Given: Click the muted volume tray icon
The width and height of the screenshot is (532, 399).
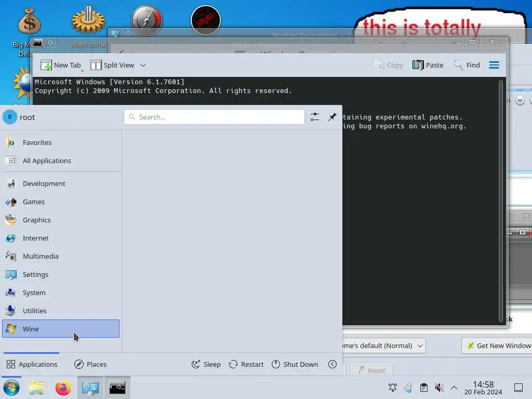Looking at the screenshot, I should (440, 388).
